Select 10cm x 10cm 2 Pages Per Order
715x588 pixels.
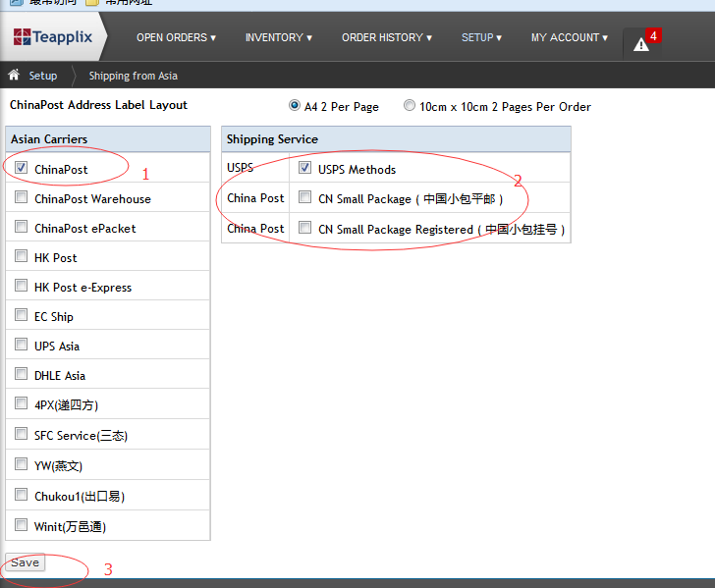coord(410,106)
